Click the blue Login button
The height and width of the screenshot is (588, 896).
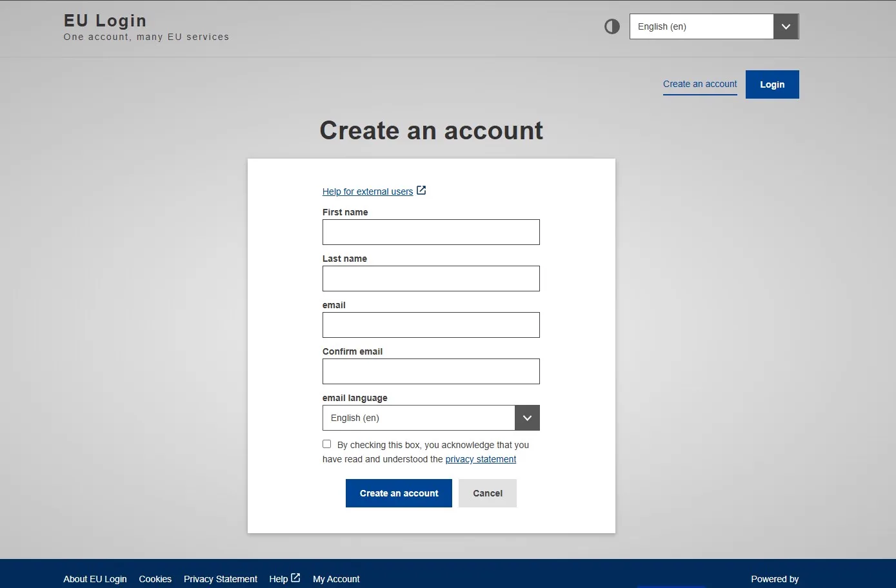click(772, 84)
